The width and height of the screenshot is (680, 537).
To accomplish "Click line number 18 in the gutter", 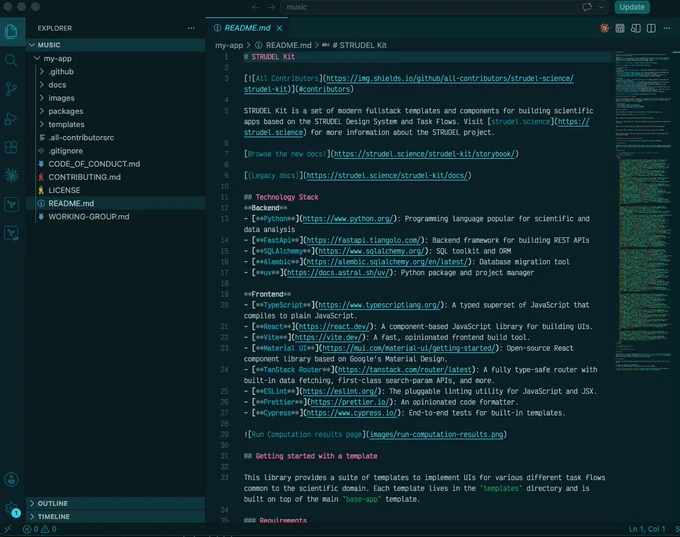I will point(224,283).
